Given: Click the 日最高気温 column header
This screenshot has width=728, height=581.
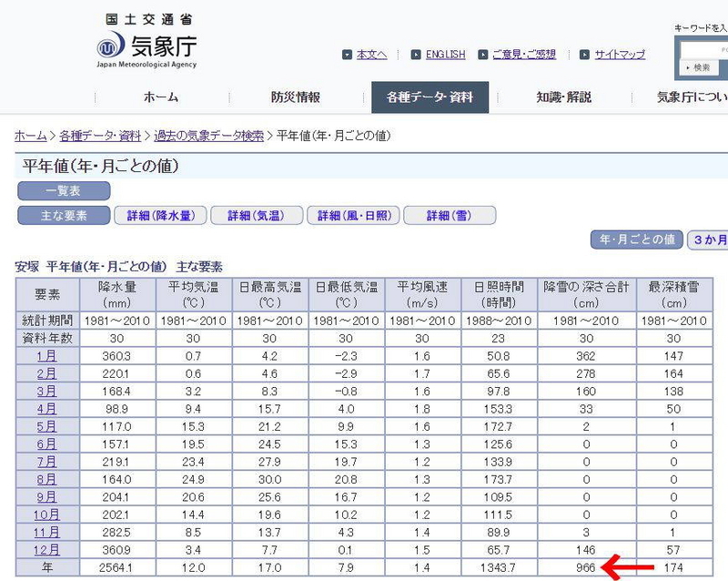Looking at the screenshot, I should click(269, 295).
